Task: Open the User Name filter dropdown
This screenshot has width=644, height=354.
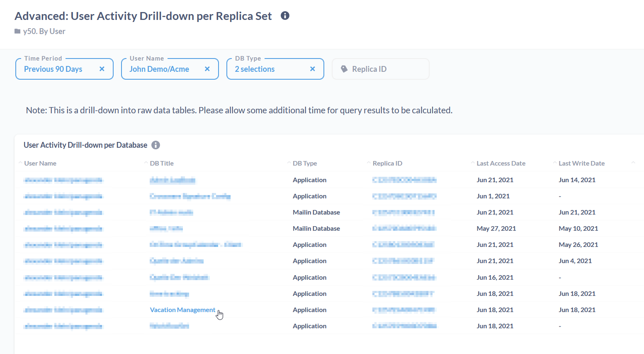Action: (x=159, y=69)
